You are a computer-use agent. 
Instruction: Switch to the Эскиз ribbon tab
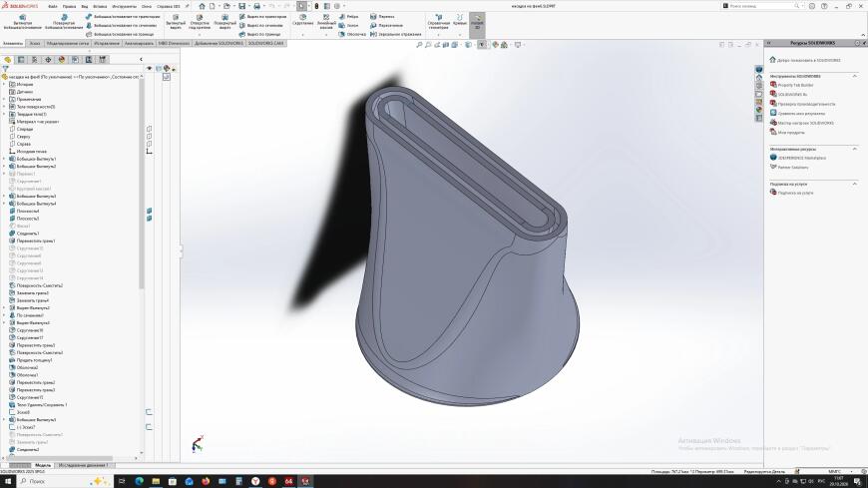click(x=35, y=43)
